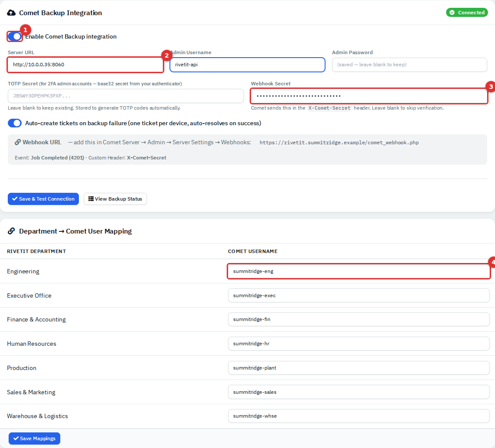Edit the Sales & Marketing Comet username field

358,392
